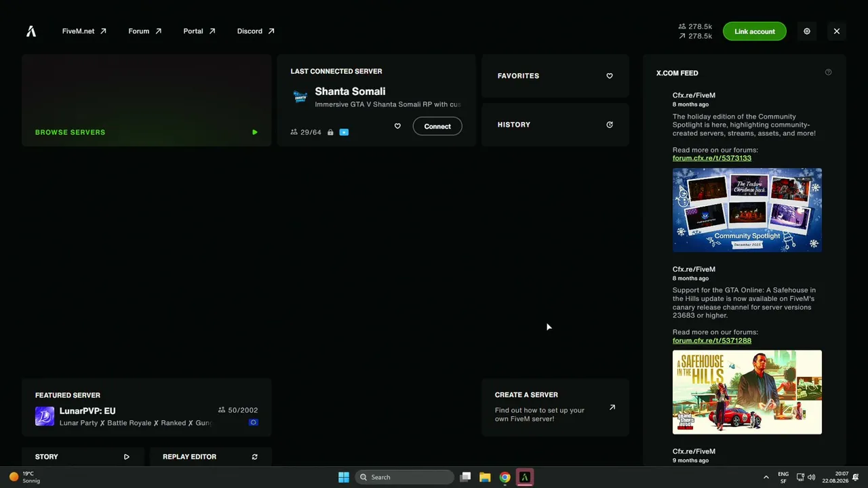Click the Shanta Somali server logo
The height and width of the screenshot is (488, 868).
tap(300, 97)
